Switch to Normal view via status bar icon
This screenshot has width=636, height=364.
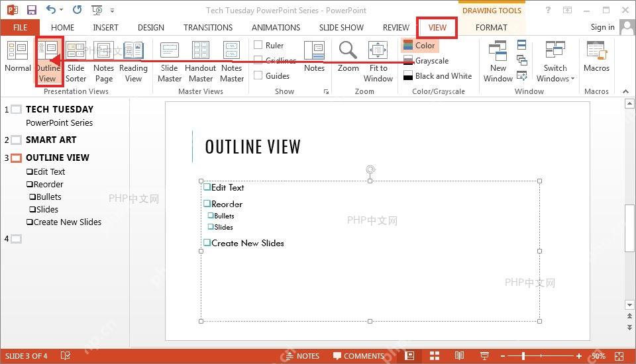[x=409, y=356]
